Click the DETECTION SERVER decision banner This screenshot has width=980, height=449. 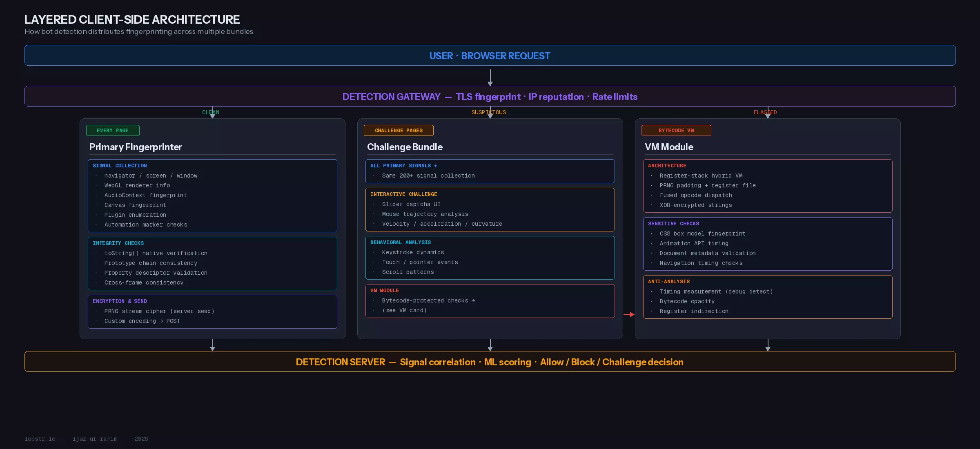(490, 362)
